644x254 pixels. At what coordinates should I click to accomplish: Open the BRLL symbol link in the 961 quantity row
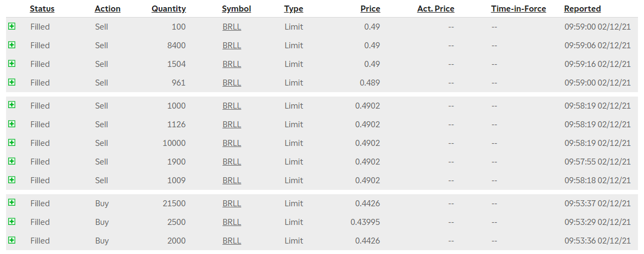[x=232, y=83]
